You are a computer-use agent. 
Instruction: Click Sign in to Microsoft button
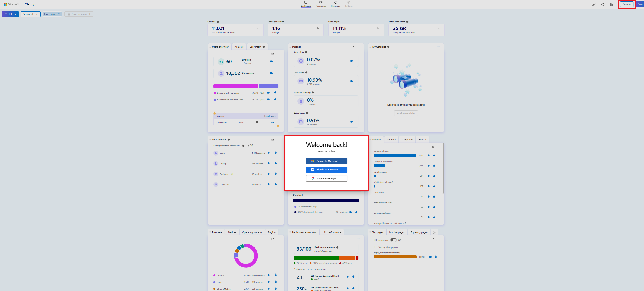[326, 161]
